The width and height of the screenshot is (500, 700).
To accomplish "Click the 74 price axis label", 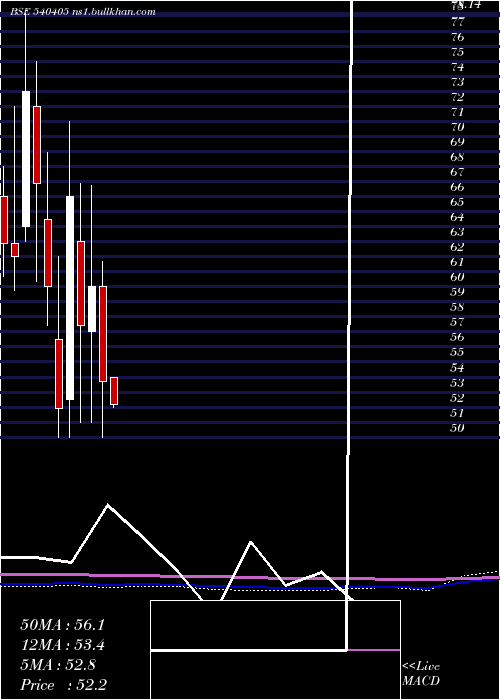I will [x=458, y=67].
